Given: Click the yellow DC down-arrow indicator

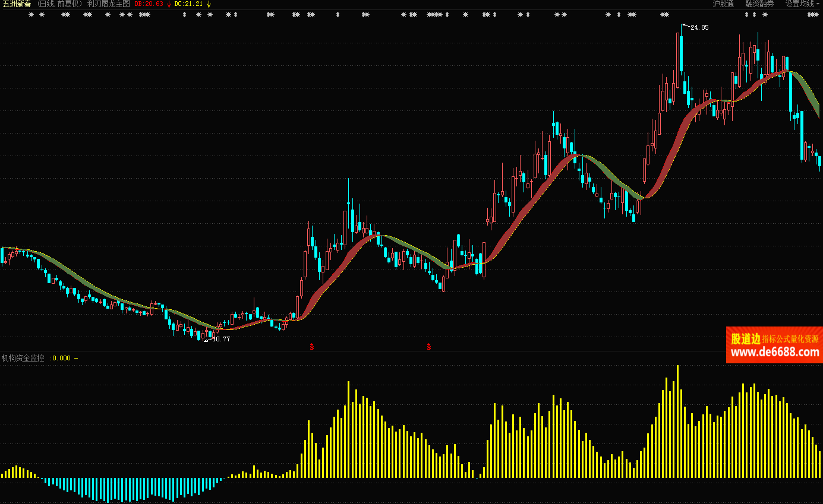Looking at the screenshot, I should click(x=209, y=4).
